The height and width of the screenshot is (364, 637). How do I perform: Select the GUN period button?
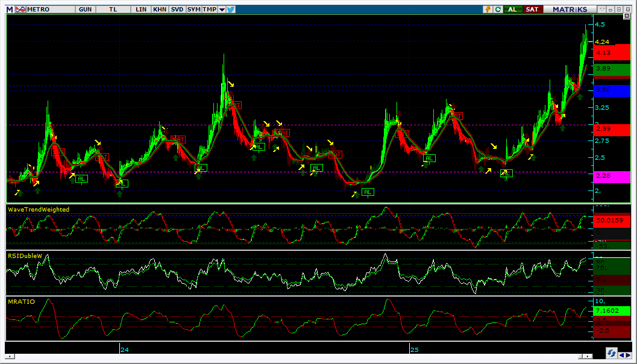click(86, 10)
